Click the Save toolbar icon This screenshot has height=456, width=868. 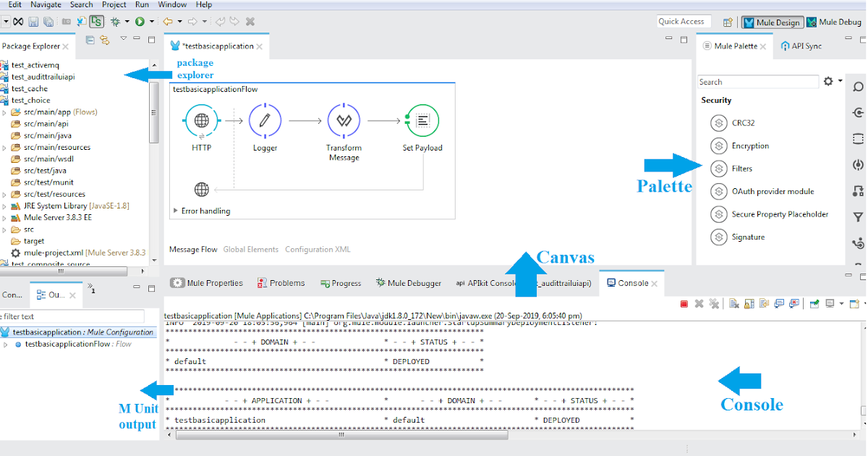point(33,22)
